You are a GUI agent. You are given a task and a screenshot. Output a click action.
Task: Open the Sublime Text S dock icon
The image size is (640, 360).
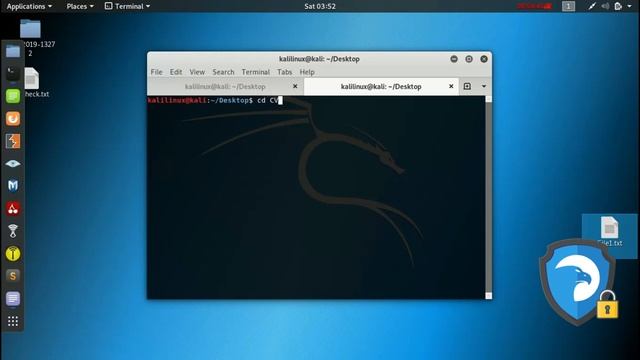13,276
